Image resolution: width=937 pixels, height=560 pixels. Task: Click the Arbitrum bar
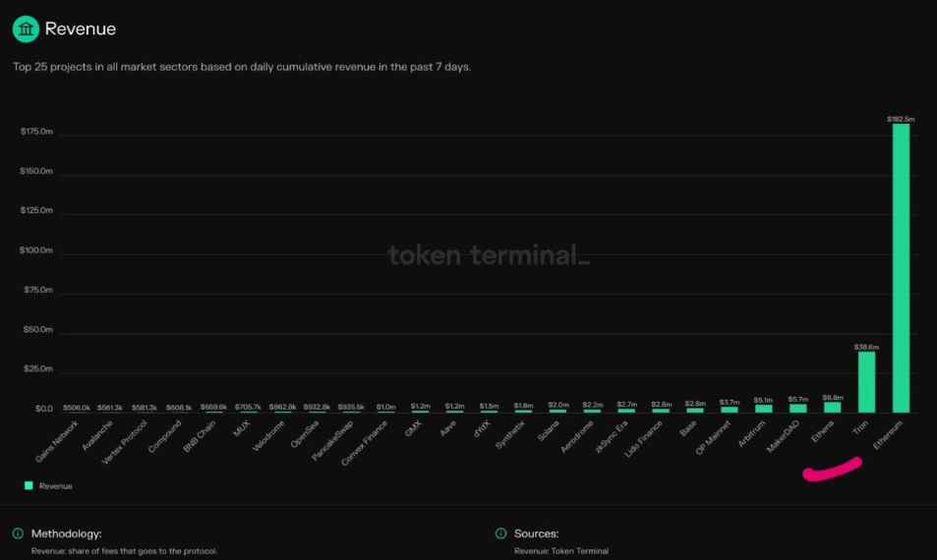coord(763,408)
